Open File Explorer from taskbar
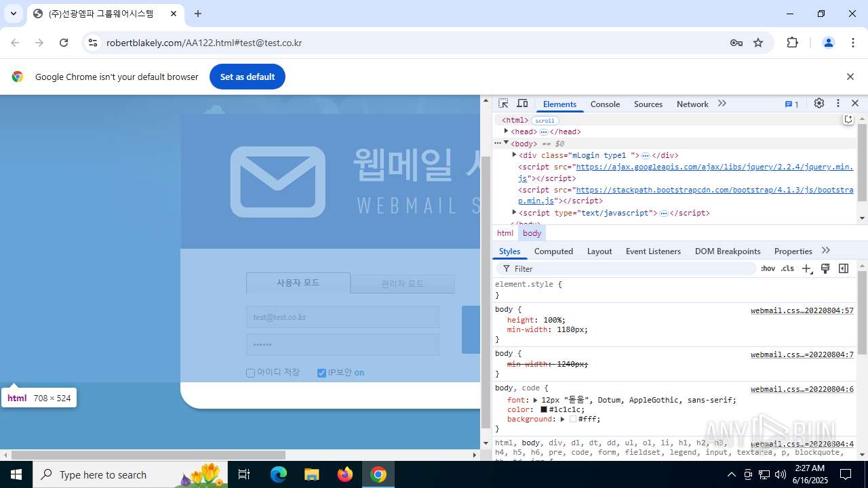 point(311,474)
